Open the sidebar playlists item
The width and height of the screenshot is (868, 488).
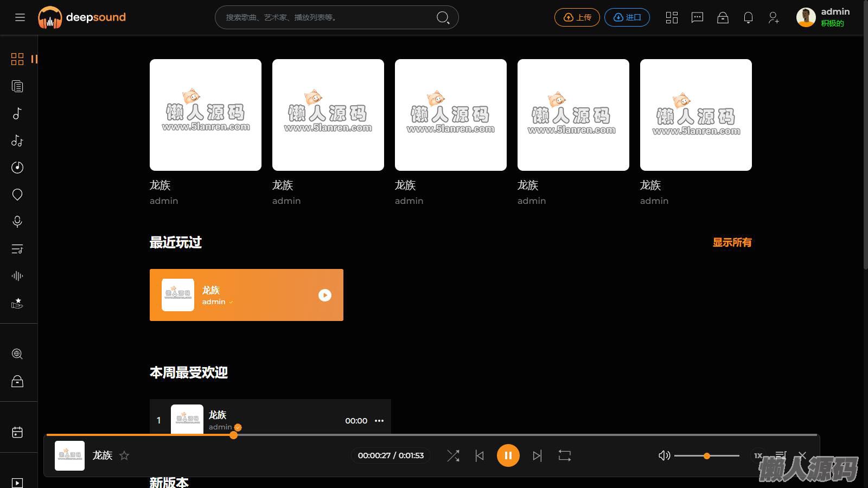tap(17, 249)
